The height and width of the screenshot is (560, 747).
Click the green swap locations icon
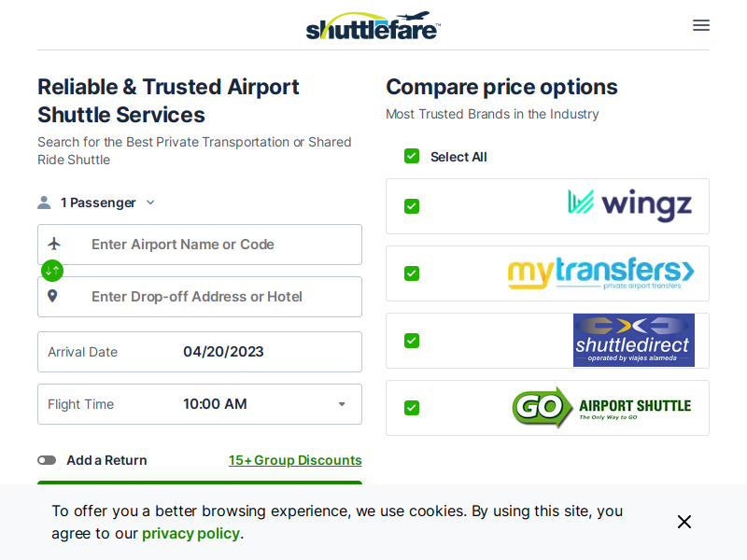coord(52,271)
